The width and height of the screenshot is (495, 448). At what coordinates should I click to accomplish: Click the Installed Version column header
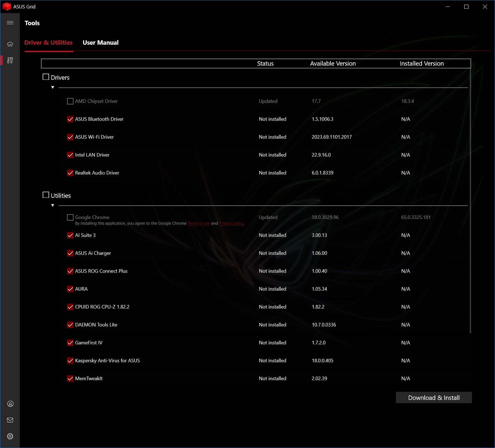pyautogui.click(x=422, y=63)
